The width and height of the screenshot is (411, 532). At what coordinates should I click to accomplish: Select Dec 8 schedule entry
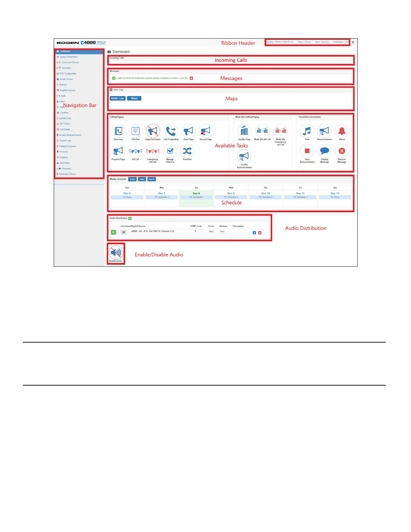[x=196, y=197]
